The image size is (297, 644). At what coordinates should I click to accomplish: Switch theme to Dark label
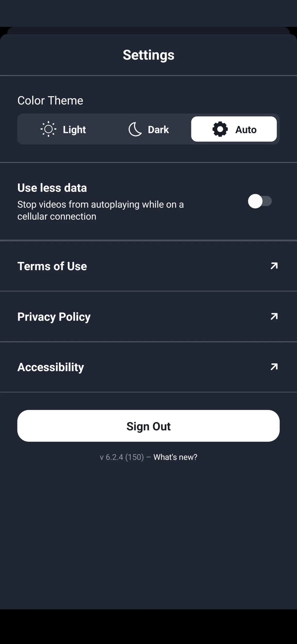[158, 130]
